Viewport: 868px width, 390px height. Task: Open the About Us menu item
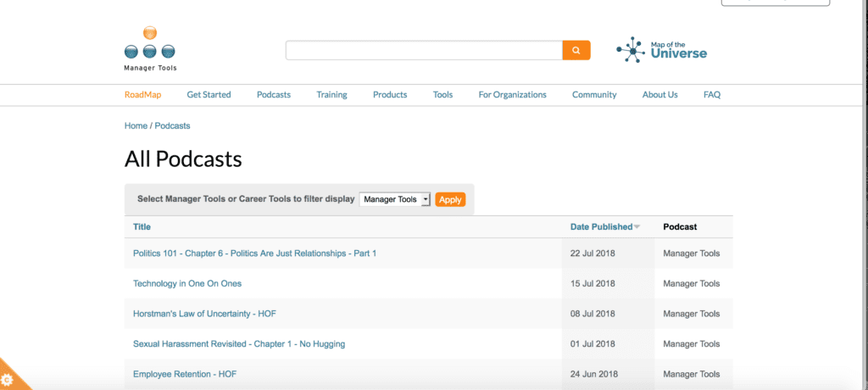(659, 95)
